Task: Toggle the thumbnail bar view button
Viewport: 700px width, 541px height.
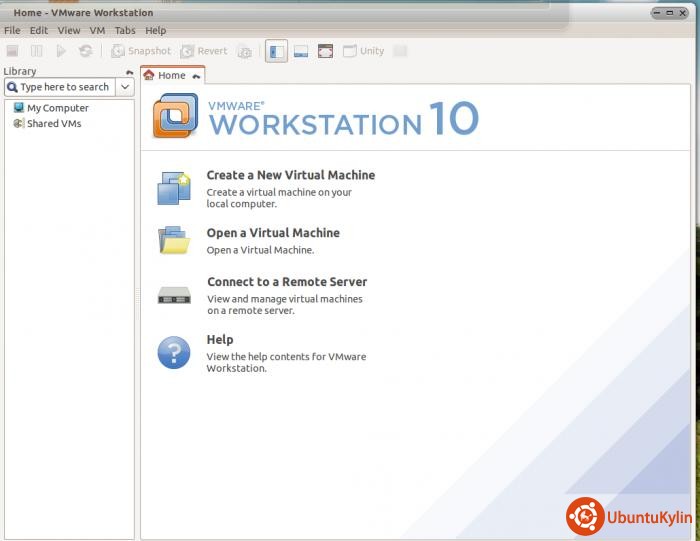Action: pos(301,51)
